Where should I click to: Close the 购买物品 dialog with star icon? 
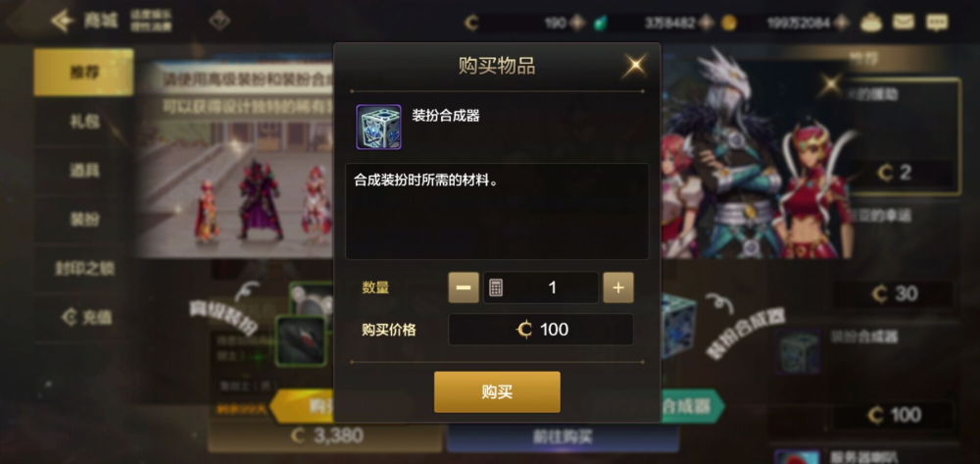coord(633,66)
